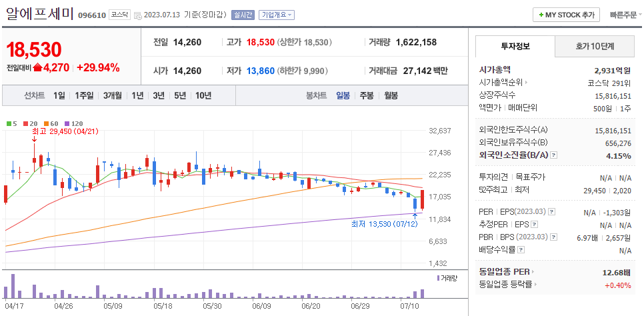
Task: Click the orange 60-day moving average legend
Action: (x=52, y=123)
